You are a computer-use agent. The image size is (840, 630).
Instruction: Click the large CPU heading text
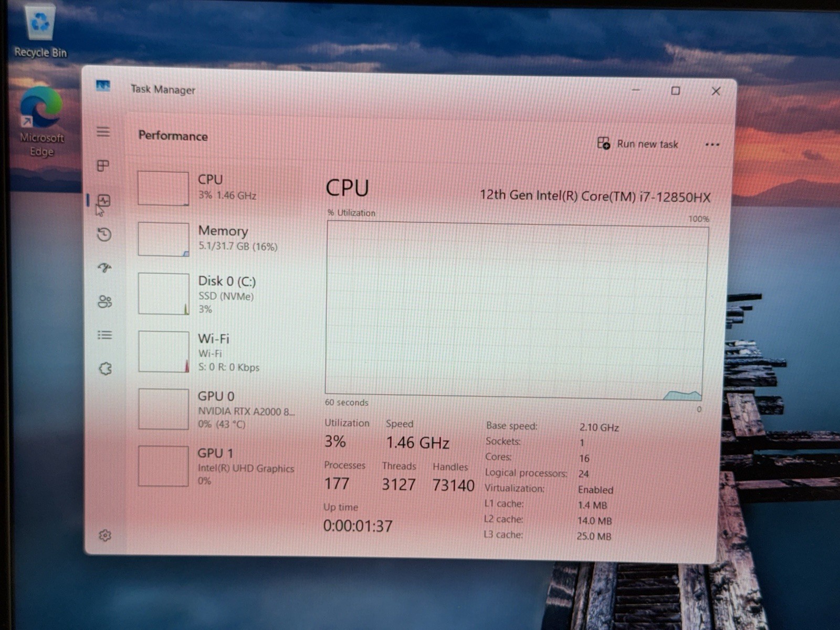(347, 188)
